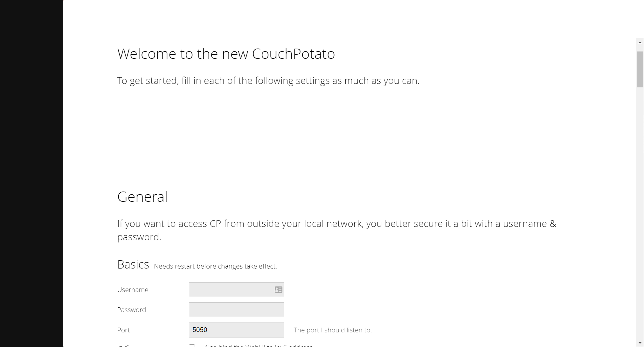Click the contact card icon in Username field
Image resolution: width=644 pixels, height=347 pixels.
[278, 289]
